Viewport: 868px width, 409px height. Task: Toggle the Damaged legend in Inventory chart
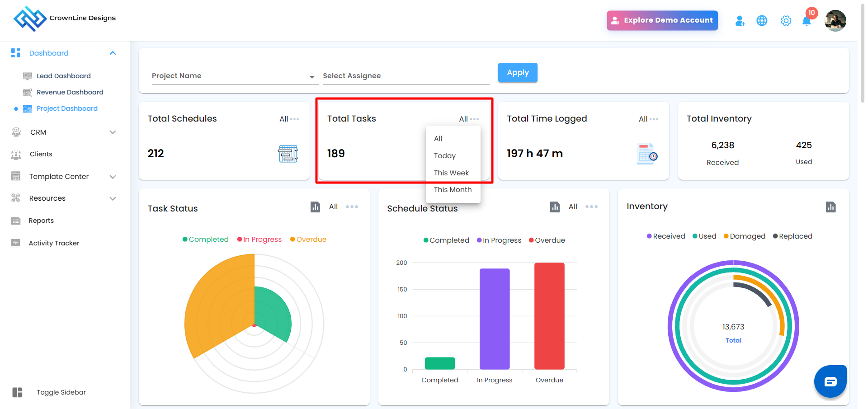click(x=744, y=236)
